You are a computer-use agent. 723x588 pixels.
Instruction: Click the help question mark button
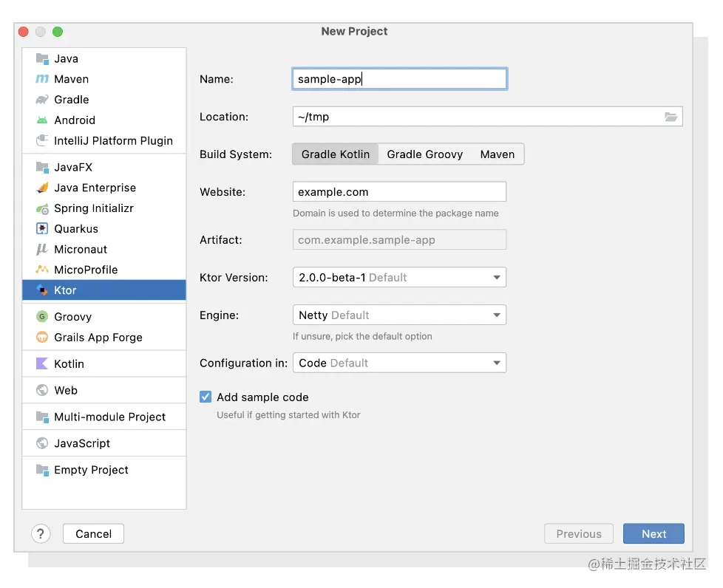pyautogui.click(x=41, y=534)
